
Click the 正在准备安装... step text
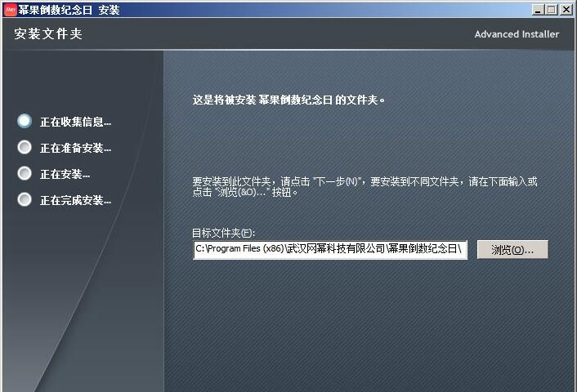coord(75,148)
